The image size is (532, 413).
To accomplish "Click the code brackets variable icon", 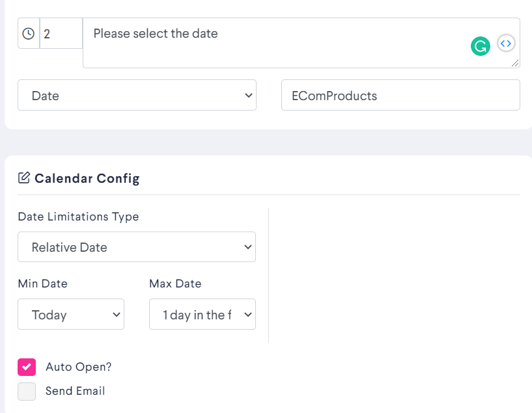I will [506, 44].
